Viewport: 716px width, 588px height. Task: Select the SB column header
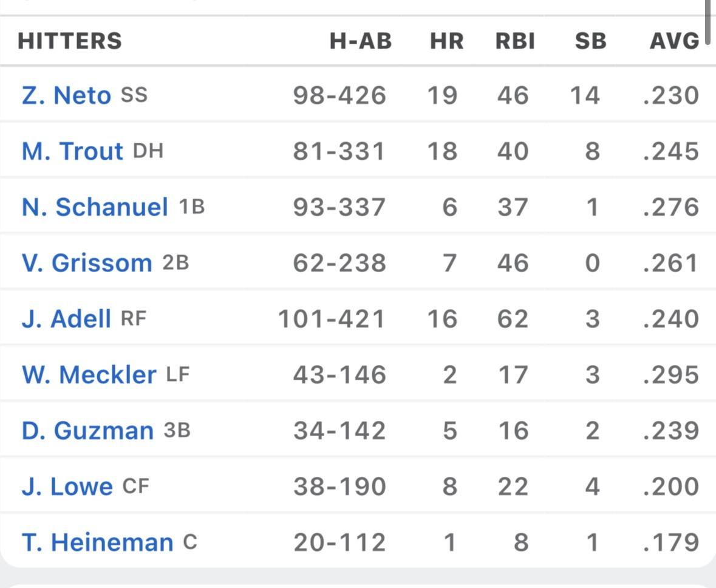point(590,41)
